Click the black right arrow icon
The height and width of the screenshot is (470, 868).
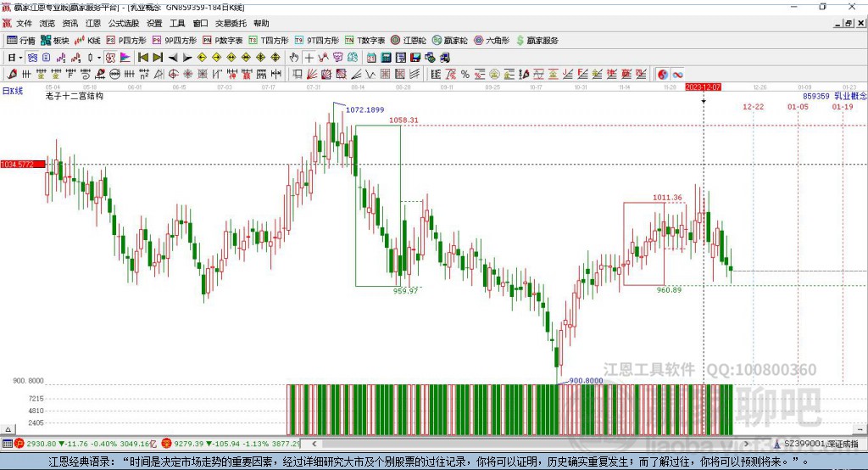point(187,58)
